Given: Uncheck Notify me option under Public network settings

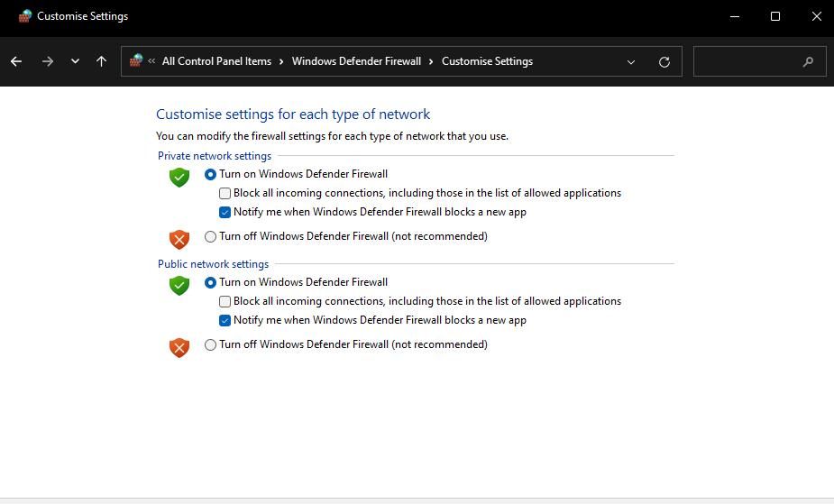Looking at the screenshot, I should click(225, 320).
